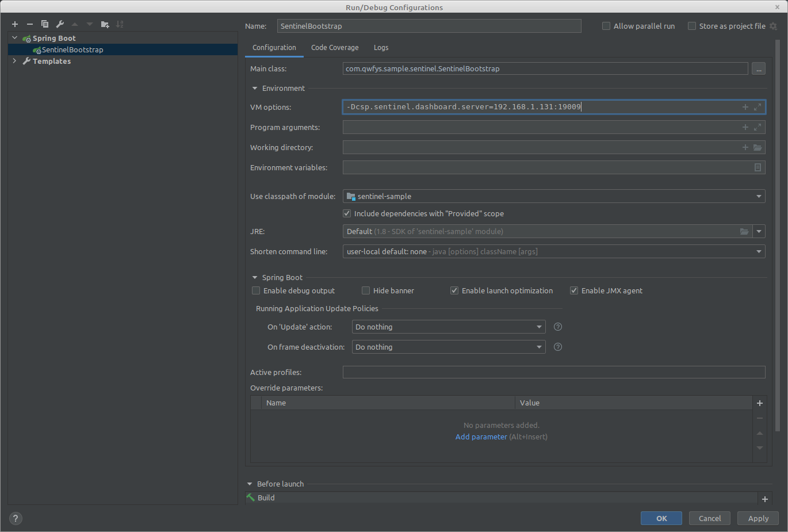The width and height of the screenshot is (788, 532).
Task: Click Value column header in override table
Action: coord(634,403)
